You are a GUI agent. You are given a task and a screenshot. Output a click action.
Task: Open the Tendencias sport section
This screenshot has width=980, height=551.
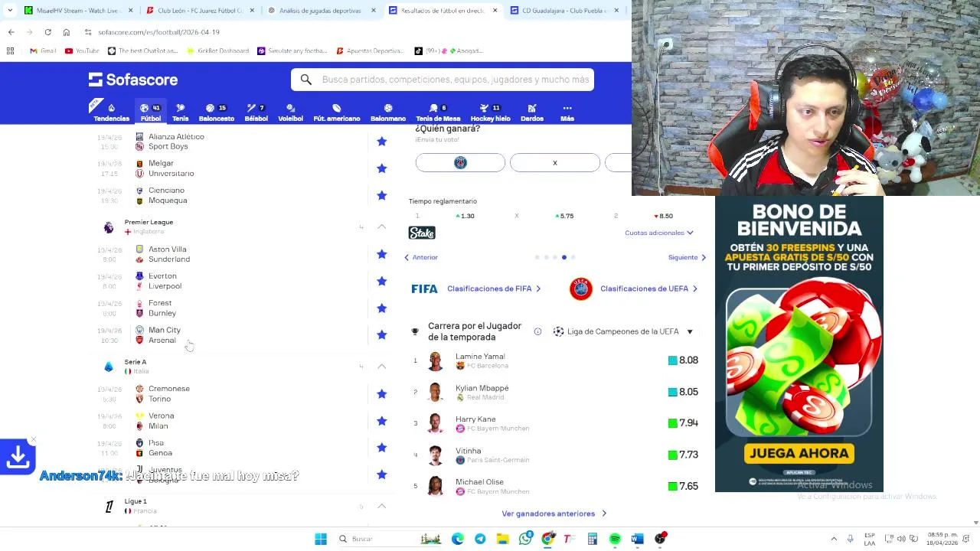111,112
